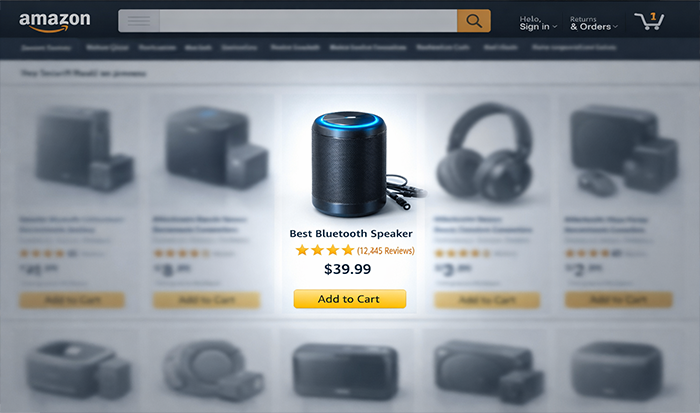This screenshot has height=413, width=700.
Task: Click the magnifying glass search button
Action: click(474, 21)
